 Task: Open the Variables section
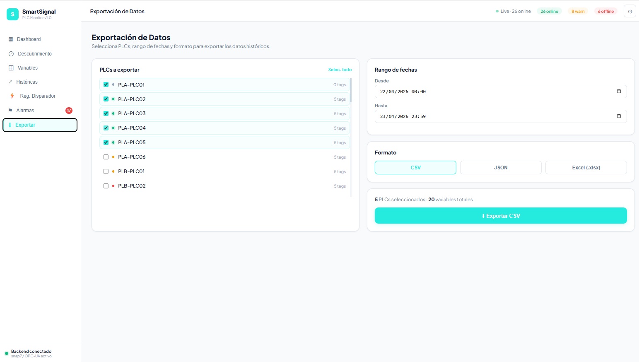[x=40, y=68]
